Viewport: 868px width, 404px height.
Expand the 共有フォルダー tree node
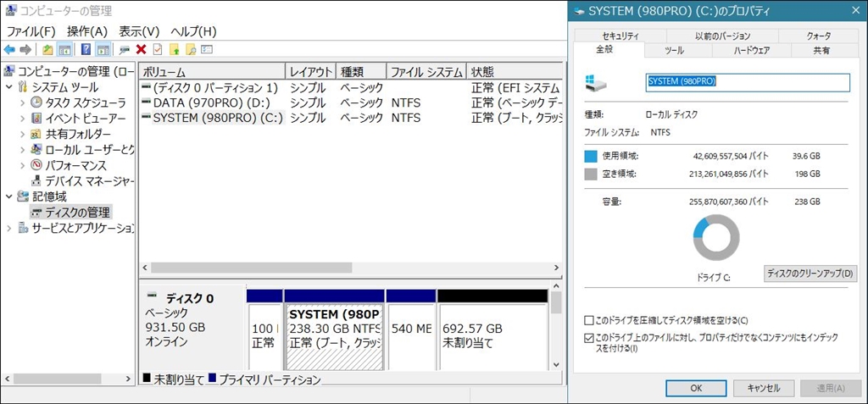[x=23, y=134]
